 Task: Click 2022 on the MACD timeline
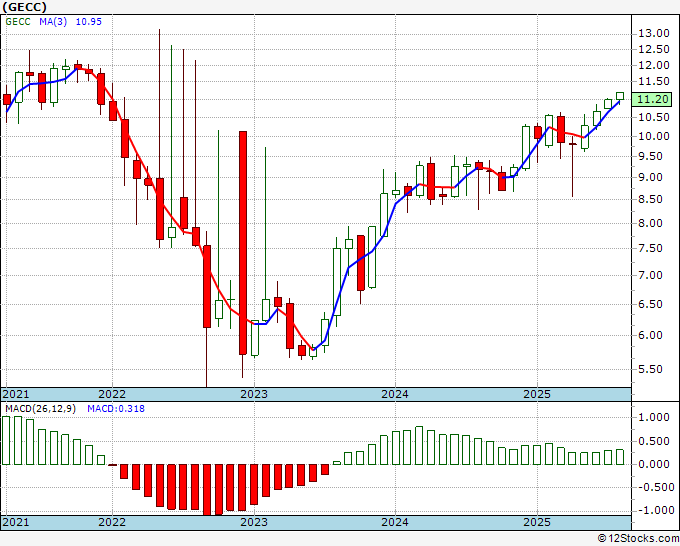pos(112,522)
